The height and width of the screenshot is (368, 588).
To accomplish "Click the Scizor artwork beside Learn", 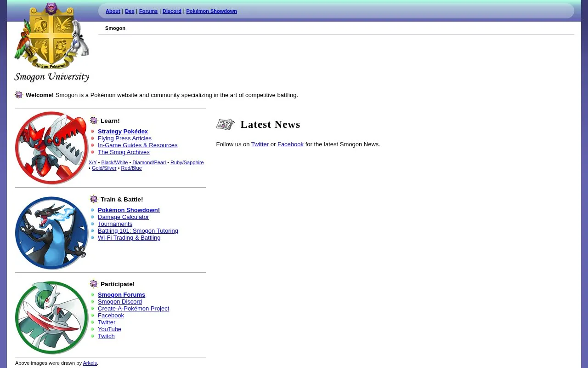I will [x=52, y=148].
